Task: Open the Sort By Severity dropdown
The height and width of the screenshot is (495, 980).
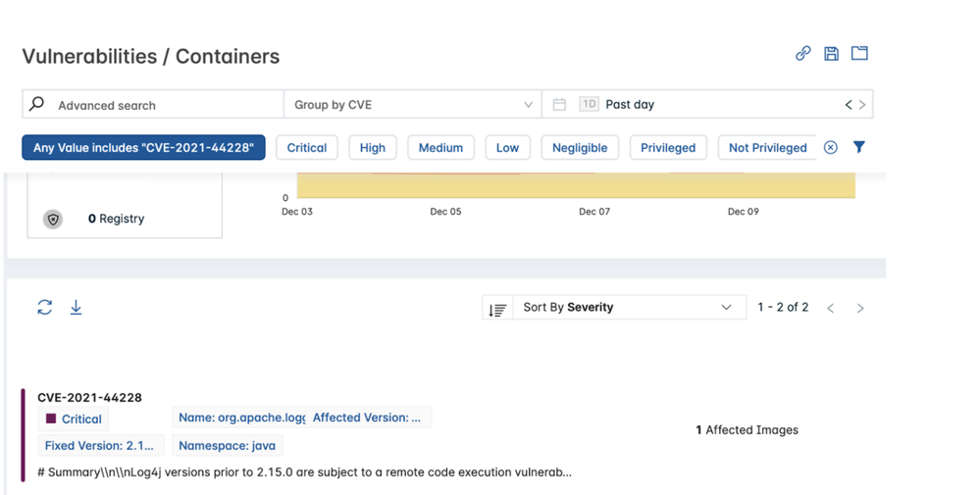Action: (x=627, y=308)
